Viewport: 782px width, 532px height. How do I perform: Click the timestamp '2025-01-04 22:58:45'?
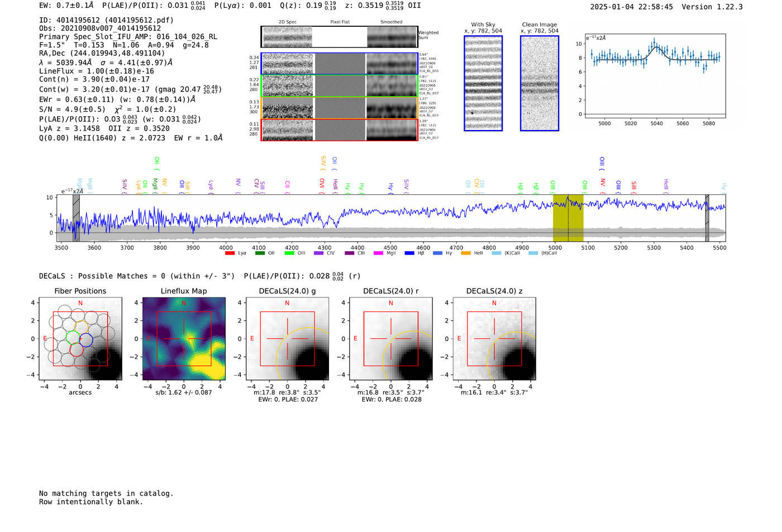tap(632, 7)
